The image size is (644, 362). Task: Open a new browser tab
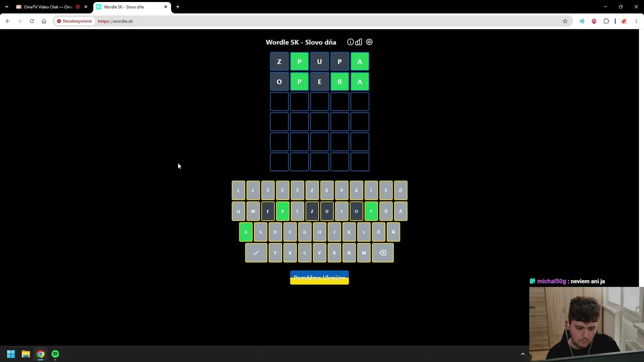click(x=178, y=7)
